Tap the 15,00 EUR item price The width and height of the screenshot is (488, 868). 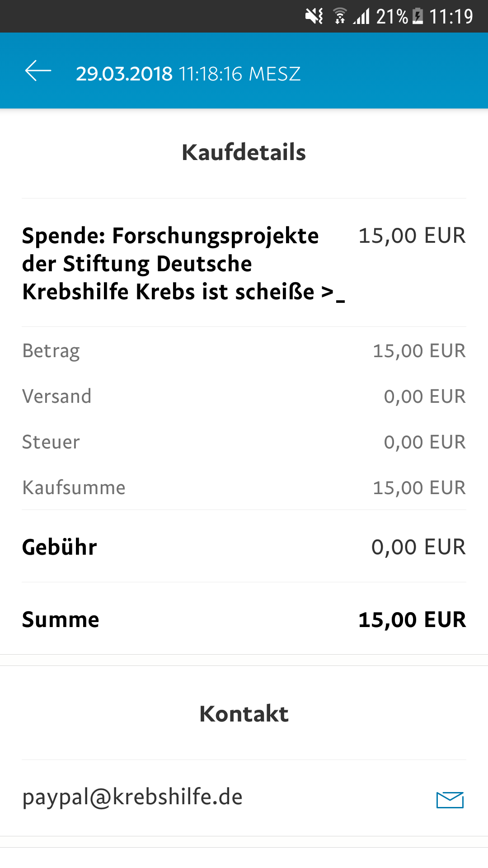pos(412,236)
